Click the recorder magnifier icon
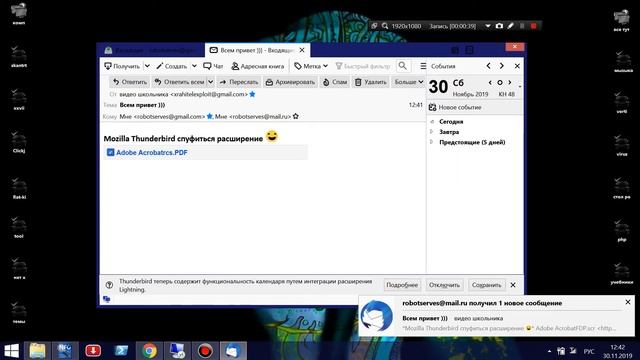This screenshot has height=360, width=640. click(x=385, y=26)
